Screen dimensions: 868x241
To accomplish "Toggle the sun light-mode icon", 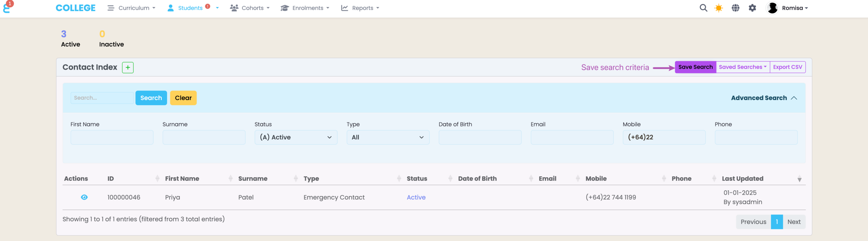I will [x=718, y=8].
